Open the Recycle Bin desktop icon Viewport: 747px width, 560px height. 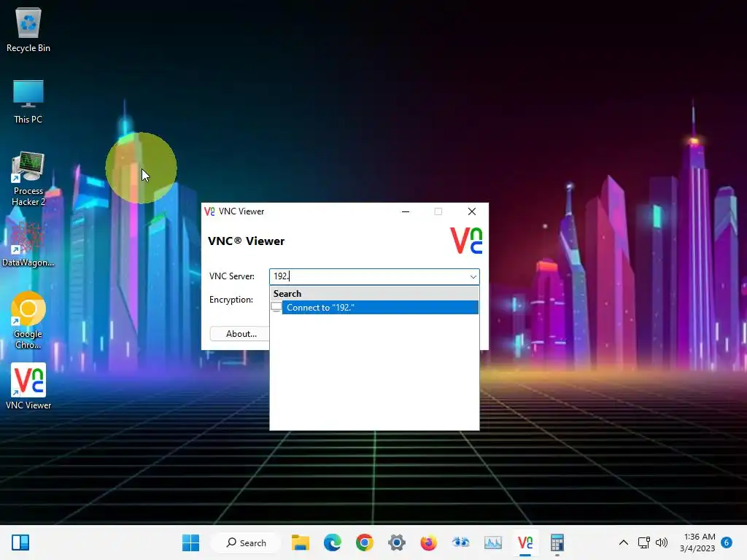tap(28, 29)
